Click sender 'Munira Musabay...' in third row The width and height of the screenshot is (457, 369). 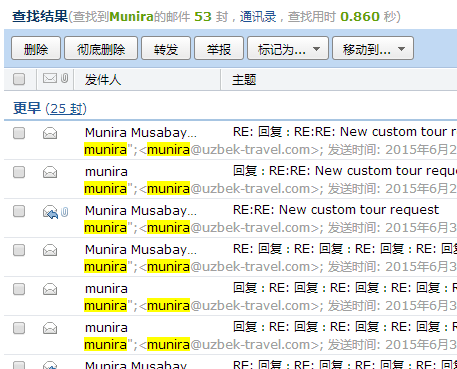point(141,211)
